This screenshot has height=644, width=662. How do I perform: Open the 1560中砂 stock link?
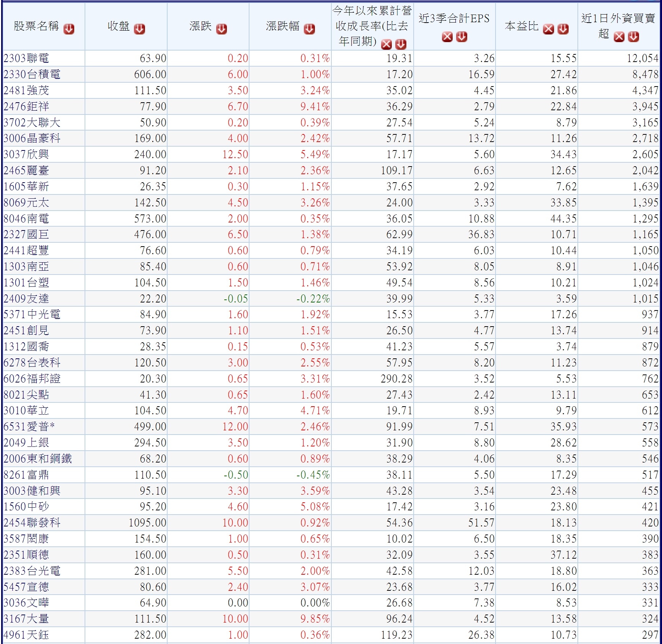coord(26,507)
